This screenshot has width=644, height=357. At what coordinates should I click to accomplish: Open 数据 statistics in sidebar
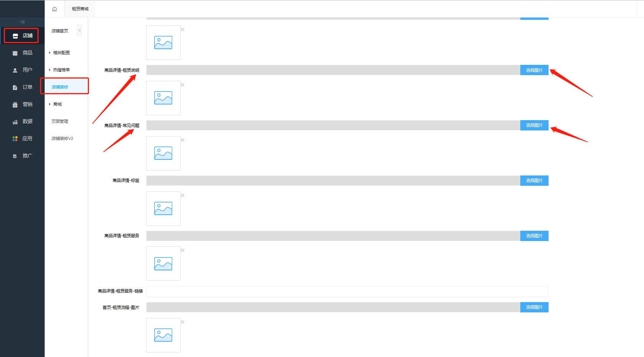tap(22, 122)
